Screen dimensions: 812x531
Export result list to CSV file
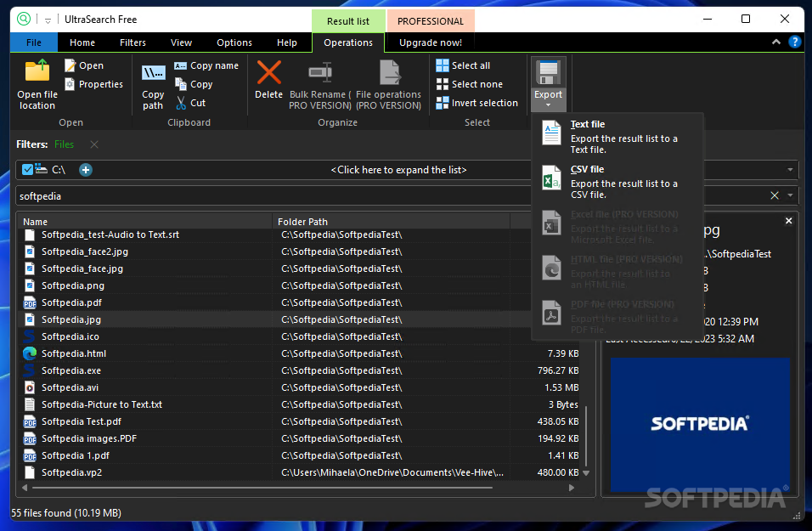click(617, 181)
